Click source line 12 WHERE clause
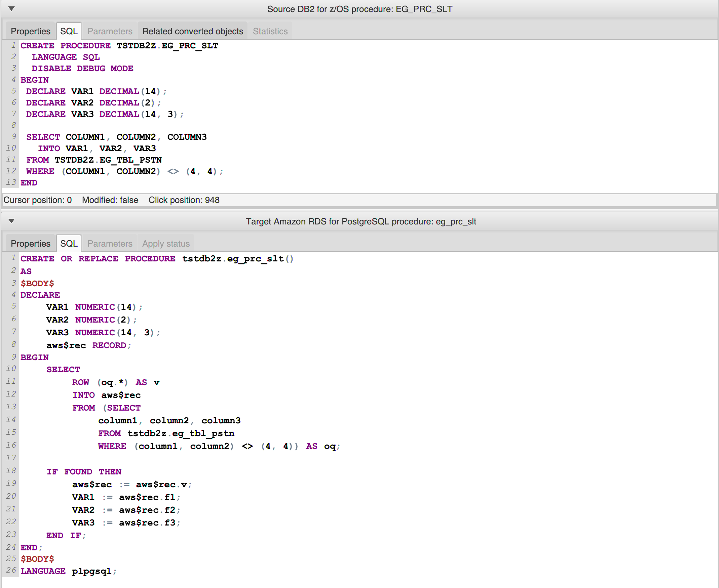 tap(124, 171)
